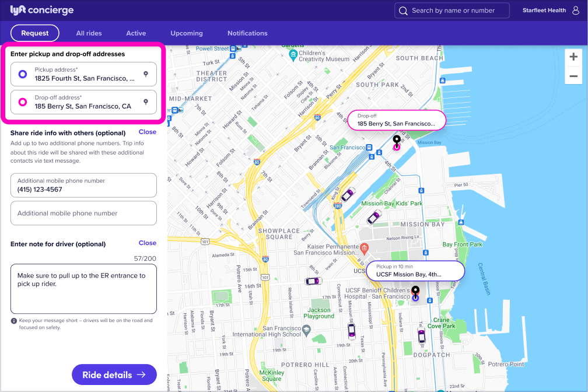Click Starfleet Health account name
The image size is (588, 392).
point(544,10)
